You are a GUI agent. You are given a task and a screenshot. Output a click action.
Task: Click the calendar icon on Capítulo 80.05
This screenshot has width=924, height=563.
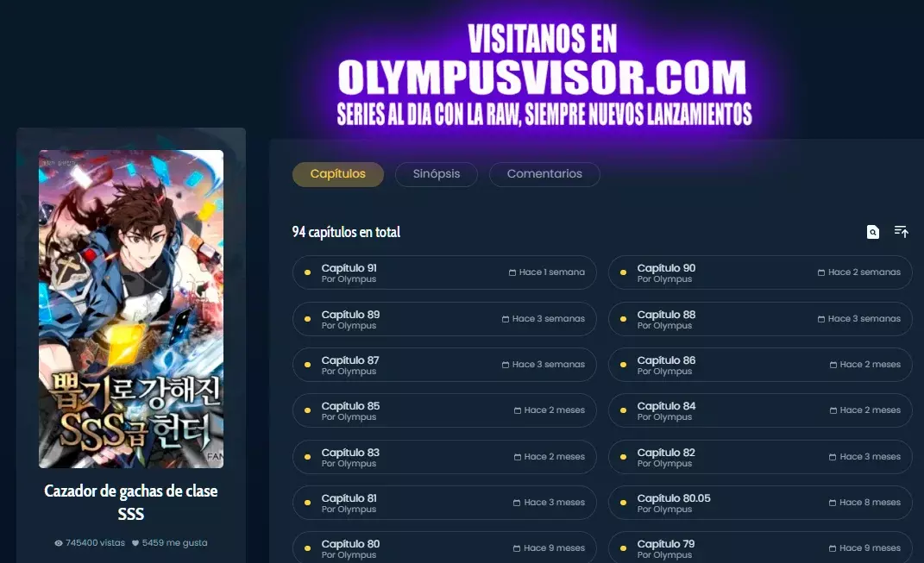tap(833, 503)
